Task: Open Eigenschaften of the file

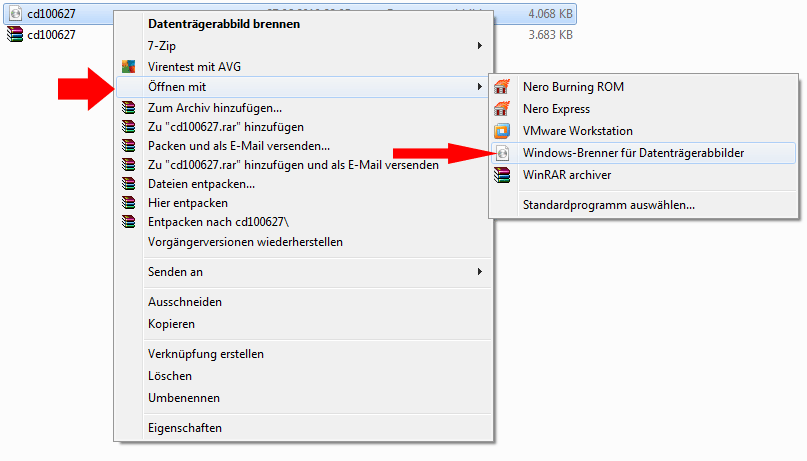Action: tap(185, 428)
